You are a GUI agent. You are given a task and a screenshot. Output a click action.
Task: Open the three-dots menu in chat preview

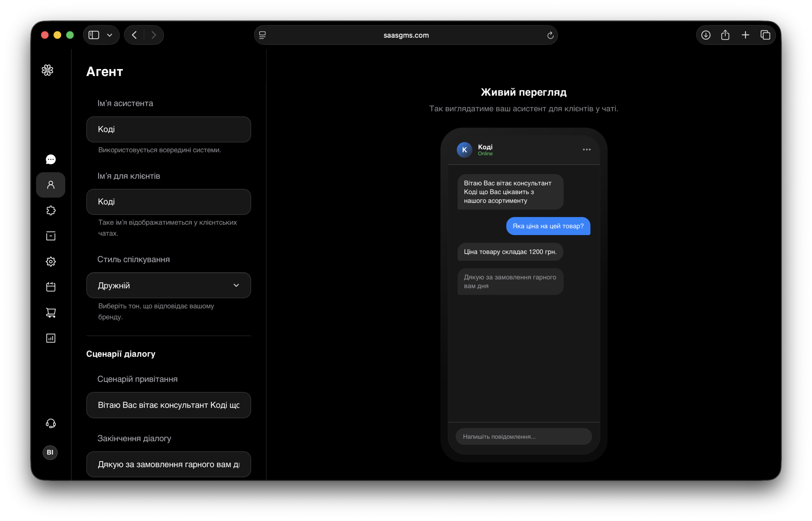[x=586, y=149]
